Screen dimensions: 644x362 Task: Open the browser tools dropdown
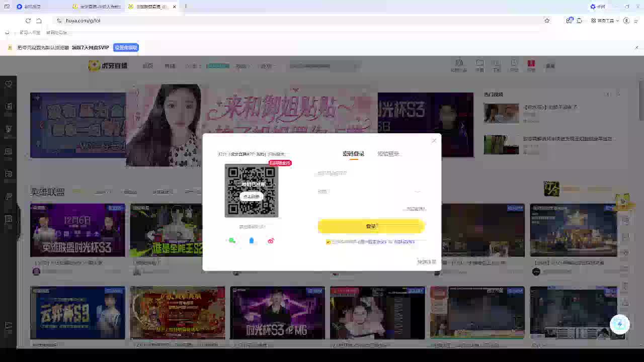coord(605,21)
